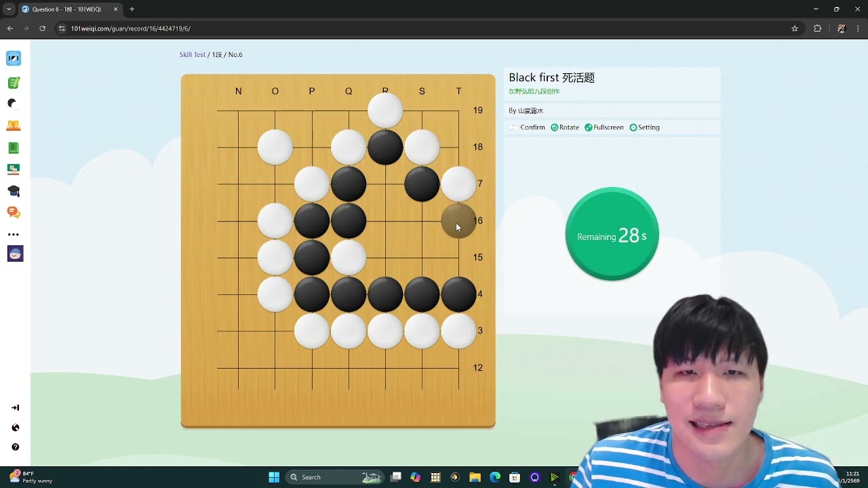Open the Setting gear icon
The width and height of the screenshot is (868, 488).
tap(633, 127)
